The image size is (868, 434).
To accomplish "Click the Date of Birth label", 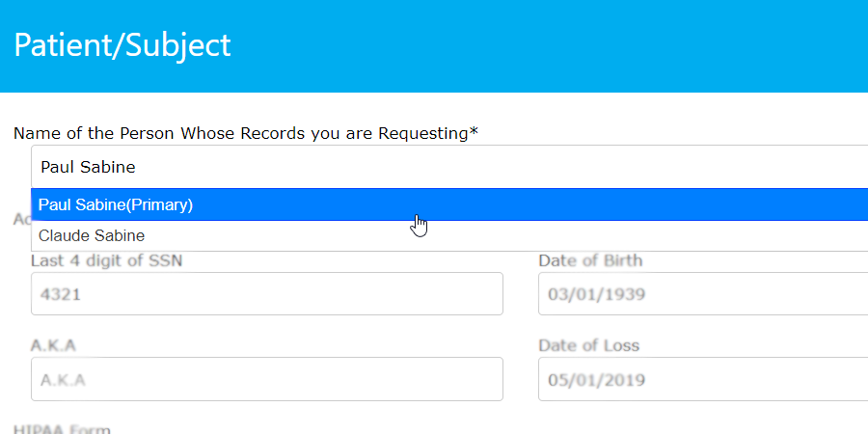I will click(590, 260).
